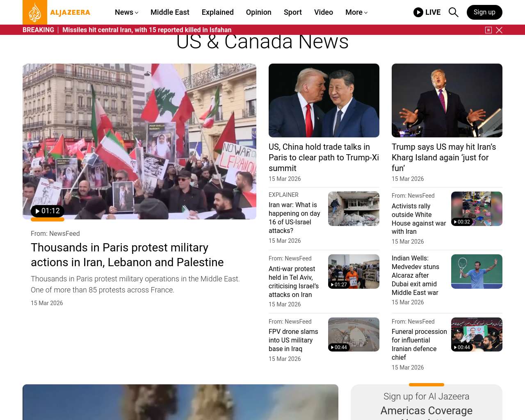
Task: Open the search magnifier icon
Action: point(453,12)
